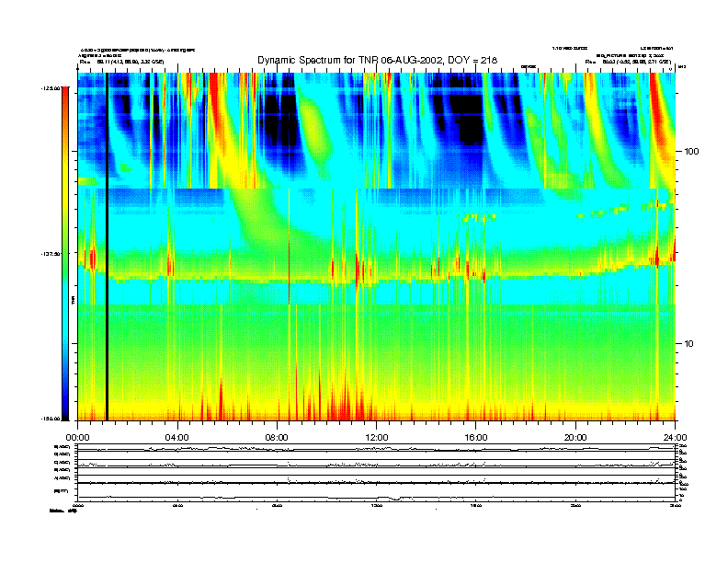Click the vertical rainbow color scale bar
Viewport: 728px width, 563px height.
(x=65, y=253)
